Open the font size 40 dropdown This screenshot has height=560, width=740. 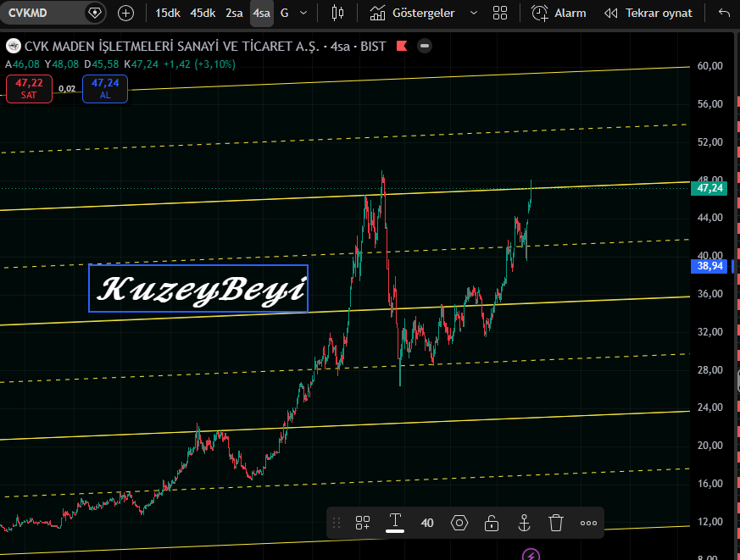pyautogui.click(x=427, y=523)
